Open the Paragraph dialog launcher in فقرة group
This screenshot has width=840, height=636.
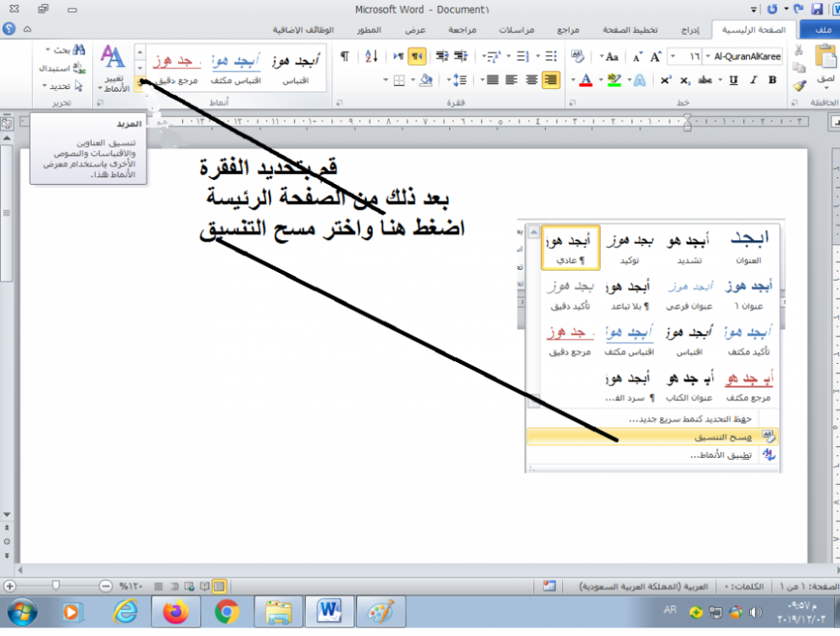pos(339,103)
